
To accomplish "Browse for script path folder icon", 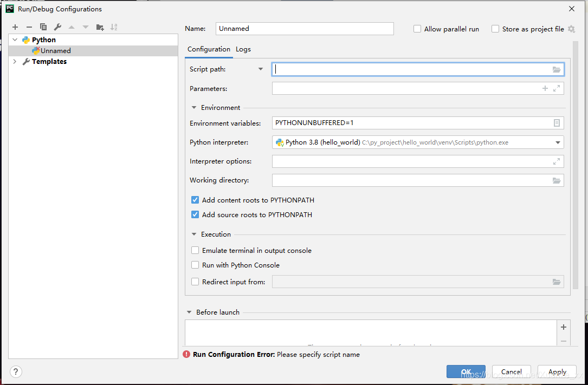I will click(x=557, y=70).
